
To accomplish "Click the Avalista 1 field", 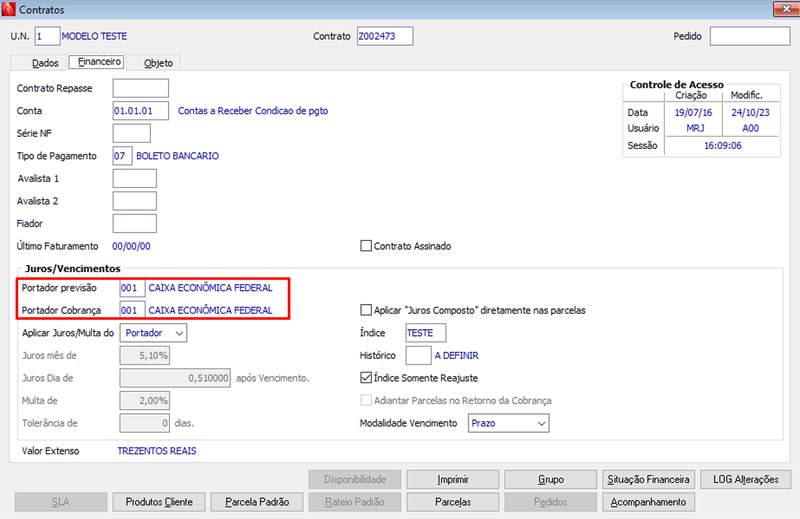I will (x=134, y=178).
